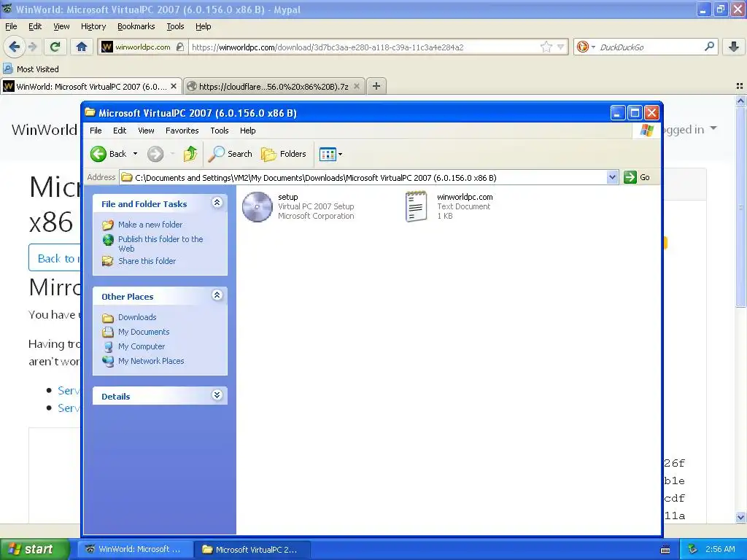Click the Explorer Back button
This screenshot has width=747, height=560.
[x=109, y=154]
